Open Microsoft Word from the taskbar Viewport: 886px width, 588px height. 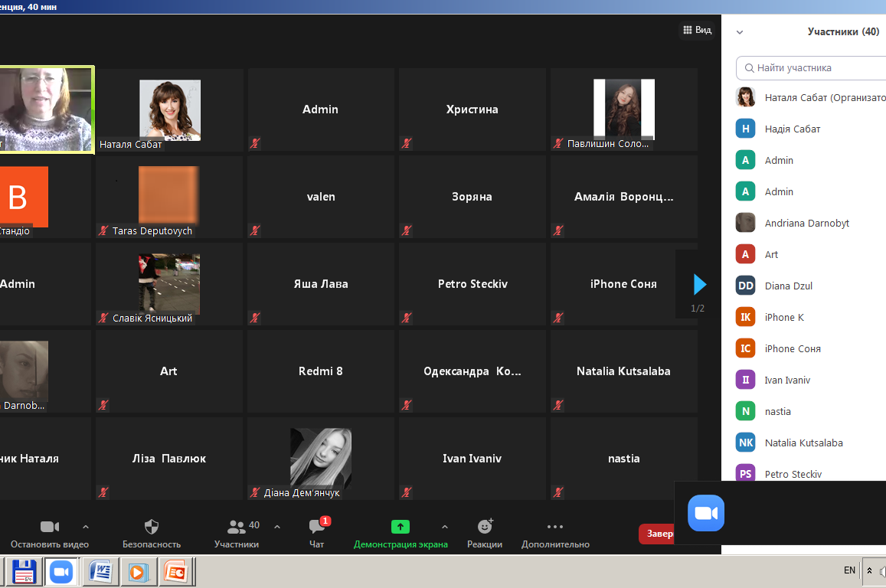101,571
